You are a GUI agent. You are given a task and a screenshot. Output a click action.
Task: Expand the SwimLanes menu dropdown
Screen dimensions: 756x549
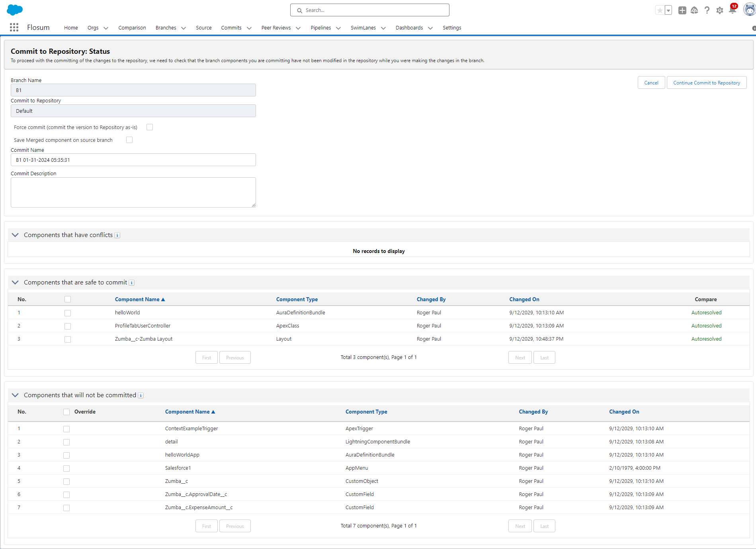click(383, 28)
